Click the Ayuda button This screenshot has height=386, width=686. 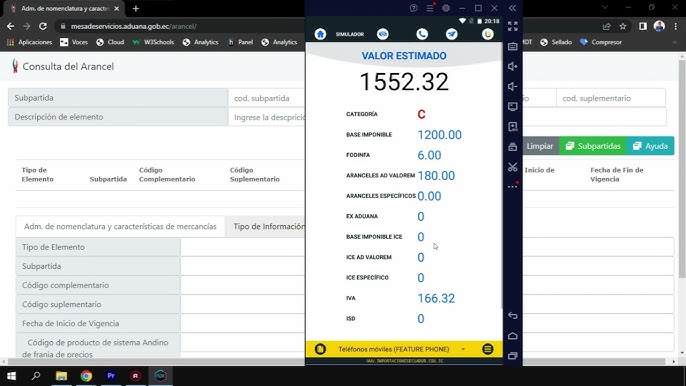651,146
